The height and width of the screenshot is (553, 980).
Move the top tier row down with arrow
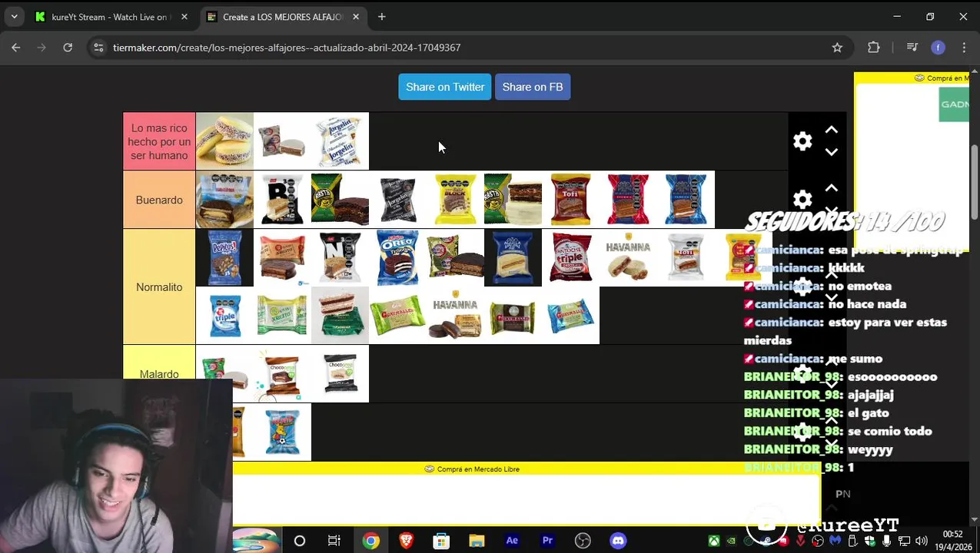pyautogui.click(x=831, y=152)
